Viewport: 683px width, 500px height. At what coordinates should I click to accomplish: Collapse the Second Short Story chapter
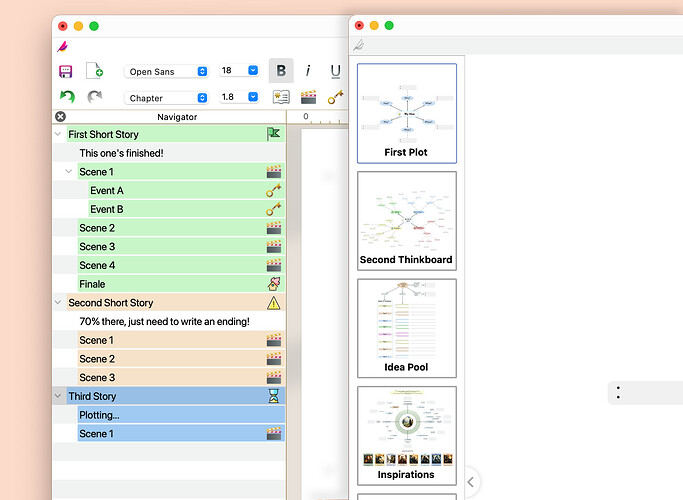tap(58, 303)
